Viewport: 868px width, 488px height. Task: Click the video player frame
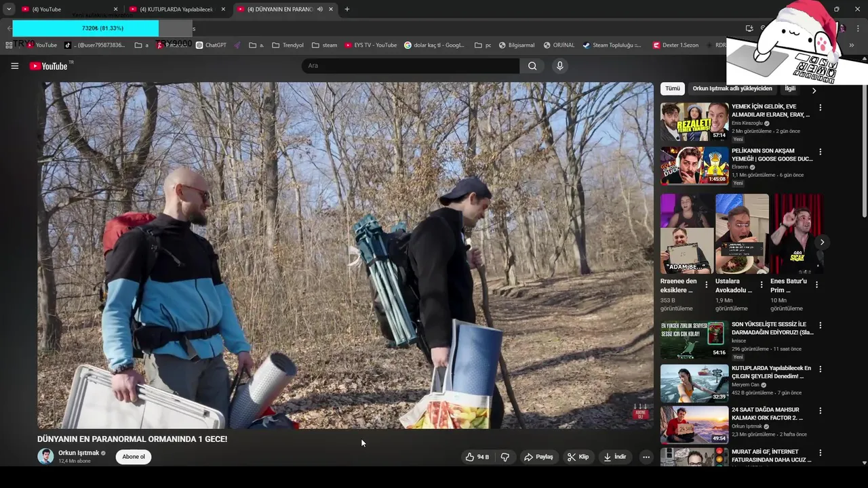pyautogui.click(x=345, y=256)
